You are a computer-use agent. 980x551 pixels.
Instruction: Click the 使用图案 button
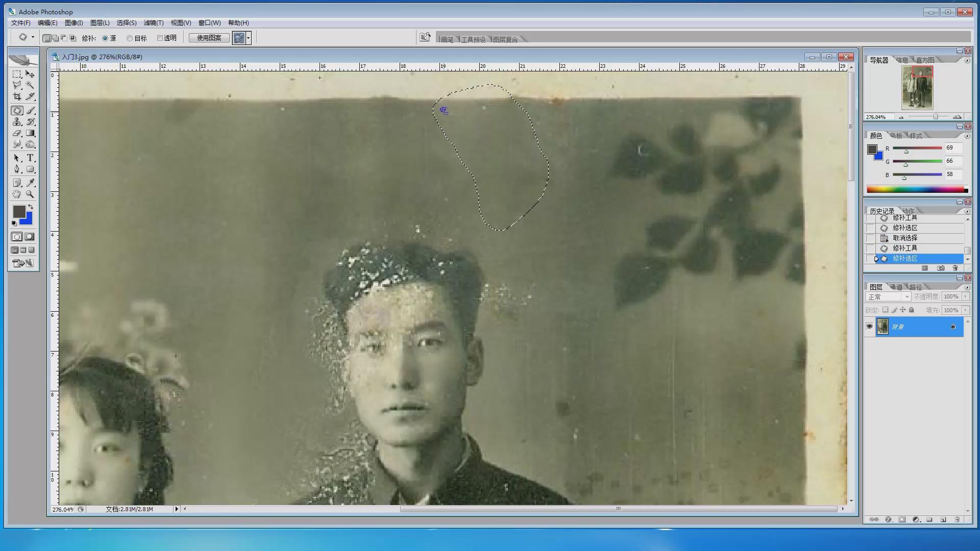tap(209, 38)
